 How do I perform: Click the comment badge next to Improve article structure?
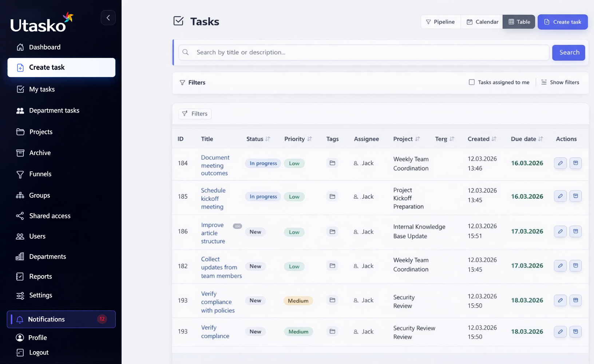[x=237, y=226]
